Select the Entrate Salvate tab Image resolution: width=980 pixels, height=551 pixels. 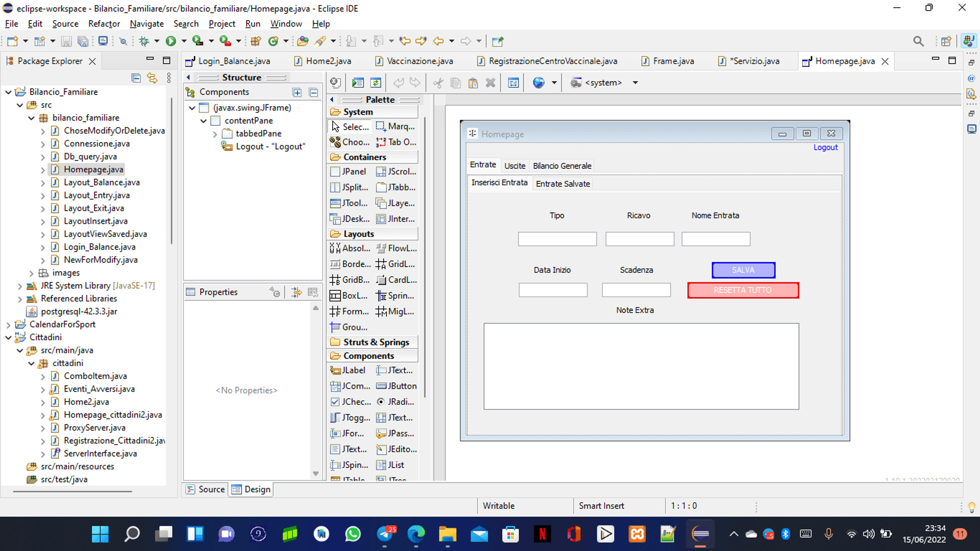[563, 184]
